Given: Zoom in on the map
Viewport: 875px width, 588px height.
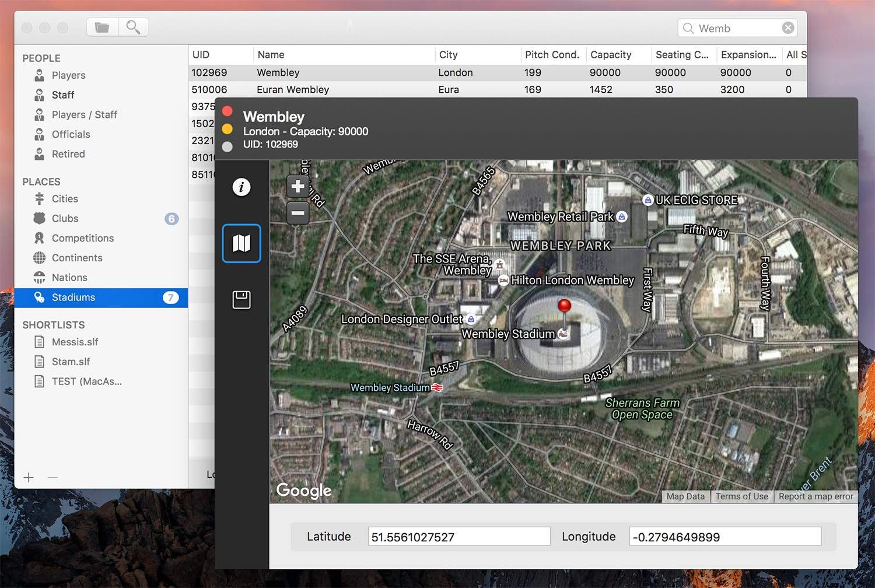Looking at the screenshot, I should point(298,186).
